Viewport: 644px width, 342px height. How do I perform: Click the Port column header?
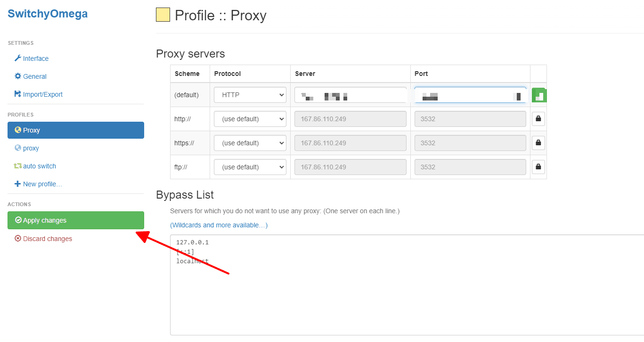click(x=421, y=74)
